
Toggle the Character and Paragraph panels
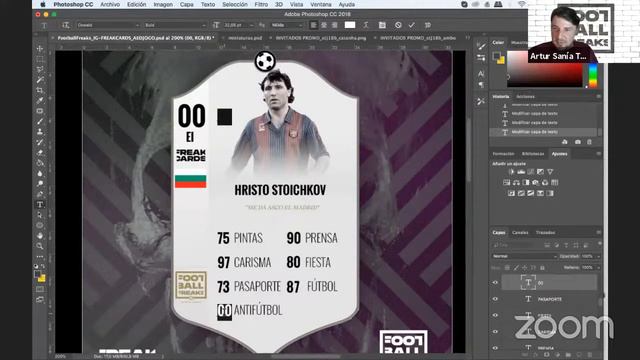(x=382, y=25)
